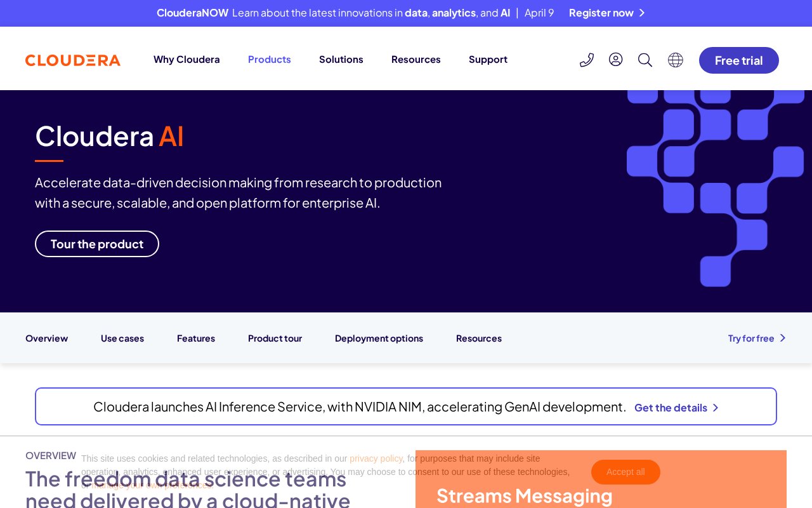Open the Support menu
Screen dimensions: 812x508
(x=488, y=59)
